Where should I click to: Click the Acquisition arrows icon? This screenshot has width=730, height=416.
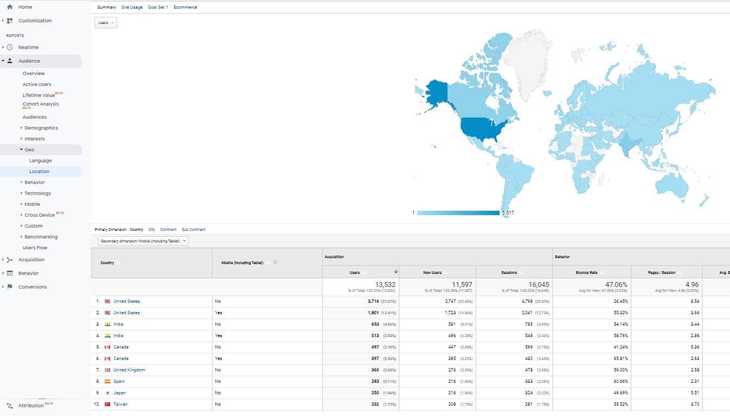[x=10, y=259]
